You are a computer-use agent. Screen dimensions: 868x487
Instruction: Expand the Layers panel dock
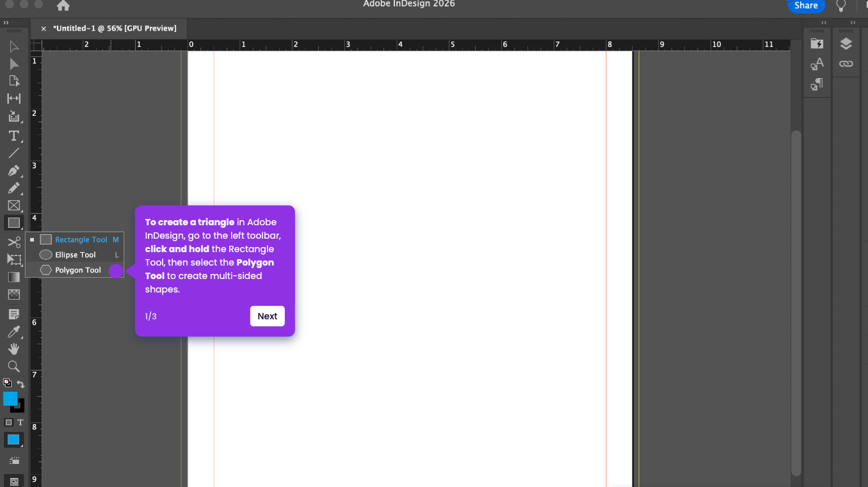point(853,22)
